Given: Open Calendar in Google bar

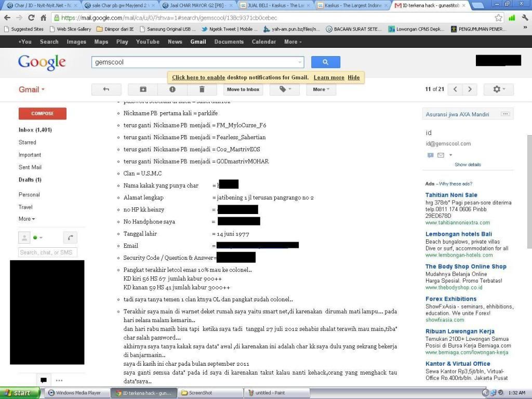Looking at the screenshot, I should tap(263, 42).
